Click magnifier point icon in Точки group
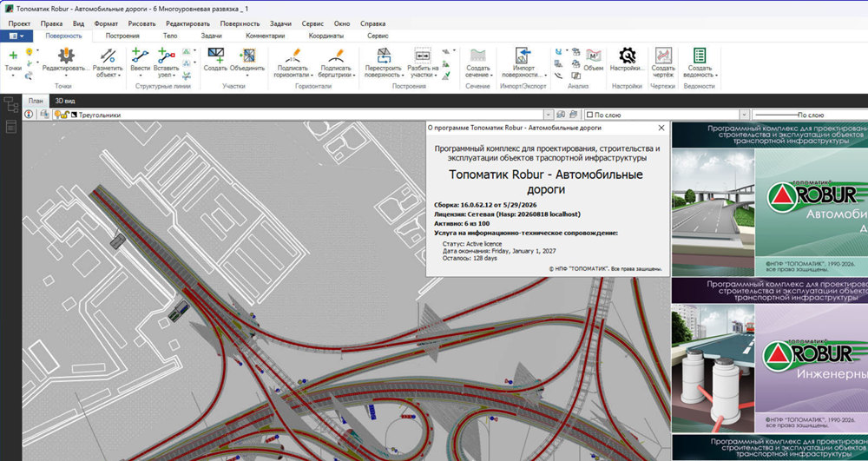Viewport: 868px width, 461px height. click(29, 76)
